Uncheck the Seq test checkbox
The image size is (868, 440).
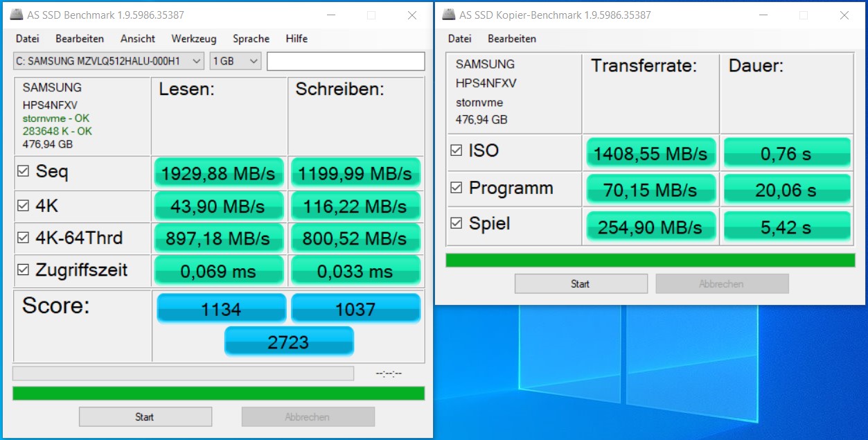pos(24,172)
